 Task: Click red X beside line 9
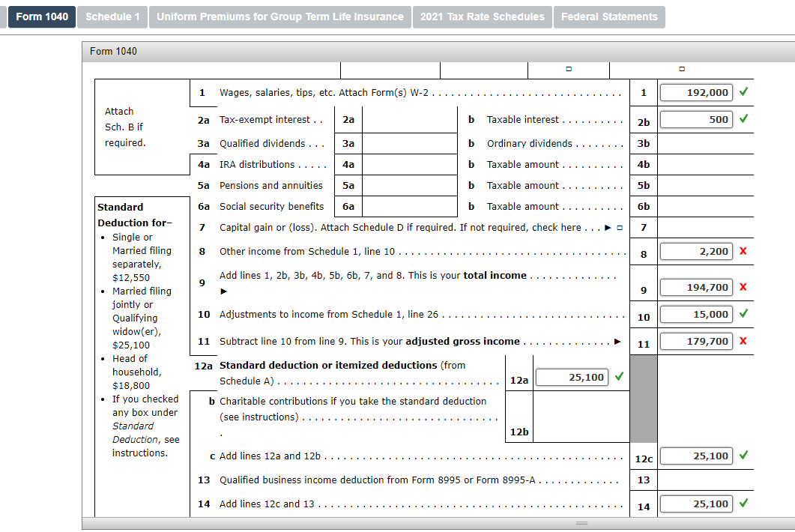pyautogui.click(x=743, y=287)
